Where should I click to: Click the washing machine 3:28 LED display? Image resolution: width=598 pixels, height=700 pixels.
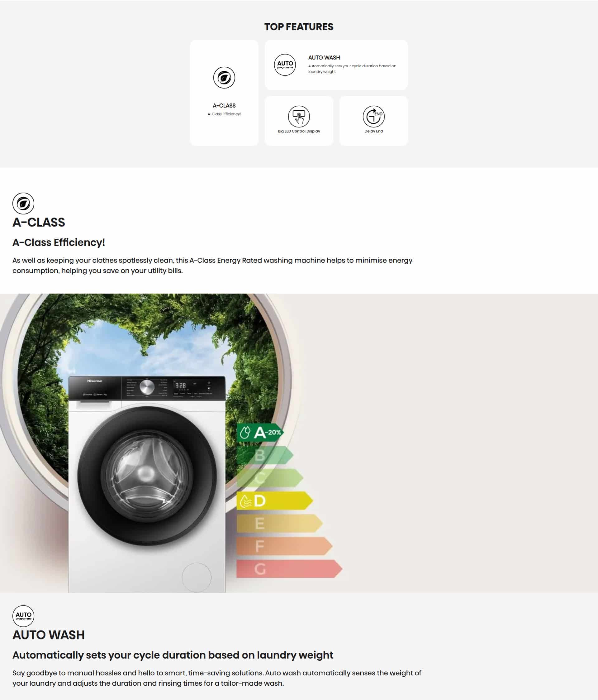180,386
